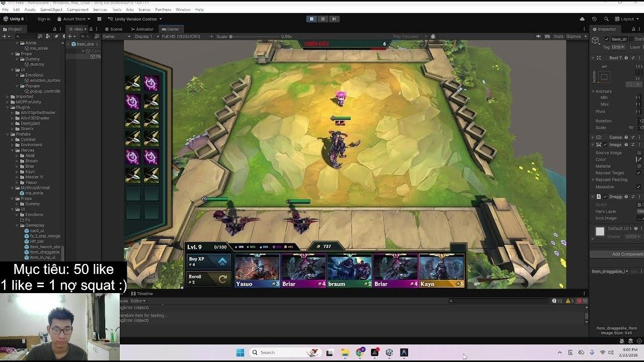Image resolution: width=644 pixels, height=362 pixels.
Task: Open the Full HD resolution dropdown
Action: pyautogui.click(x=186, y=37)
